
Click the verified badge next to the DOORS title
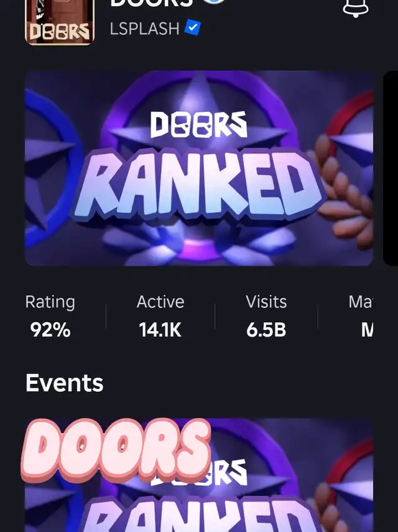[215, 2]
